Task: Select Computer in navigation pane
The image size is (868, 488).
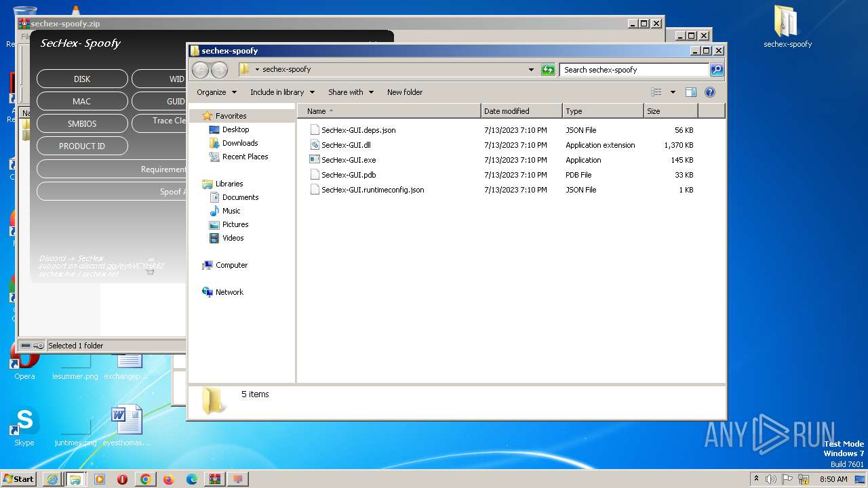Action: pyautogui.click(x=231, y=265)
